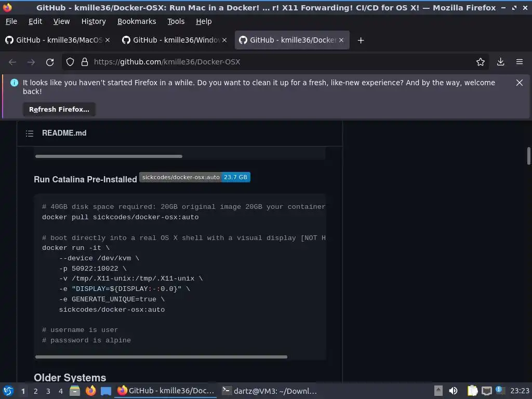Click the Older Systems heading
532x399 pixels.
tap(70, 378)
